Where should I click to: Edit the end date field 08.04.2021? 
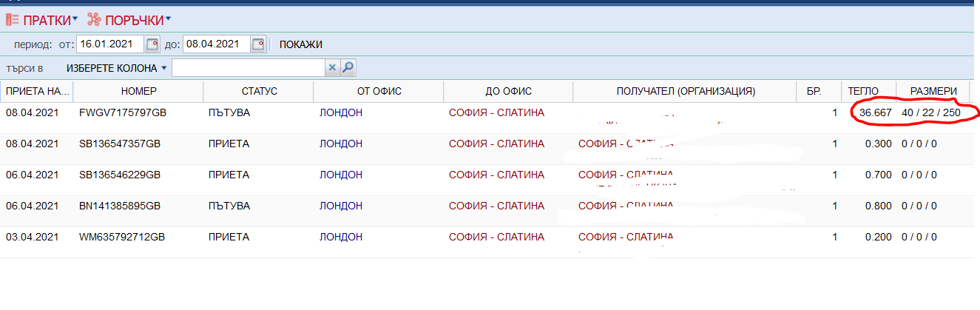click(x=215, y=44)
